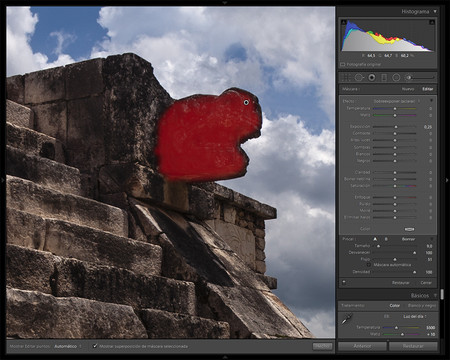This screenshot has width=450, height=360.
Task: Click the Exposición value 0,25
Action: pos(428,127)
